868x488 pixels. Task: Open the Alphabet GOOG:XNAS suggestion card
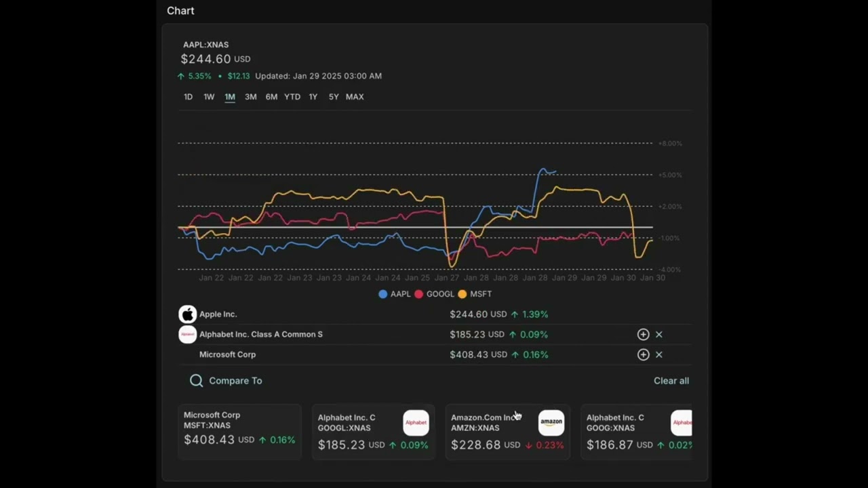tap(636, 432)
